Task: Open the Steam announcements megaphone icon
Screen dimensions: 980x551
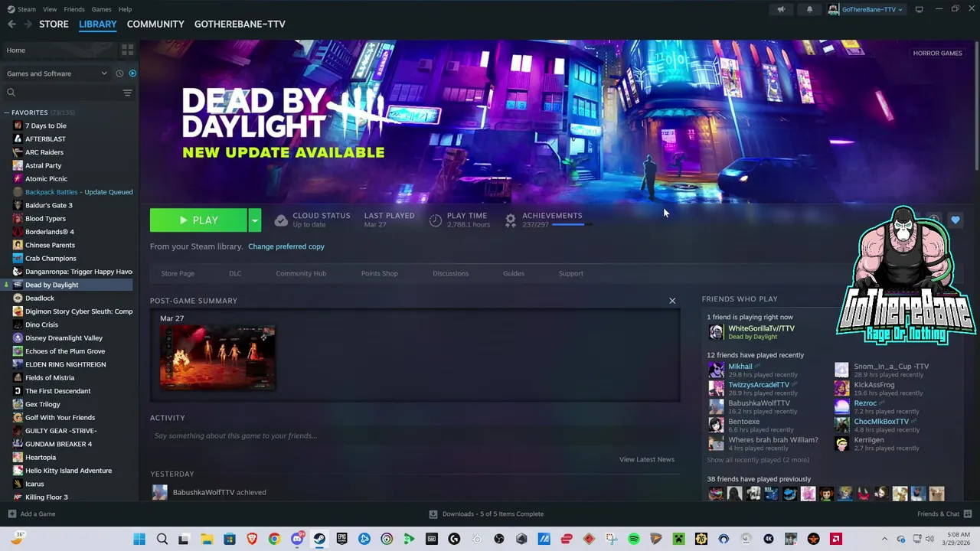Action: click(781, 9)
